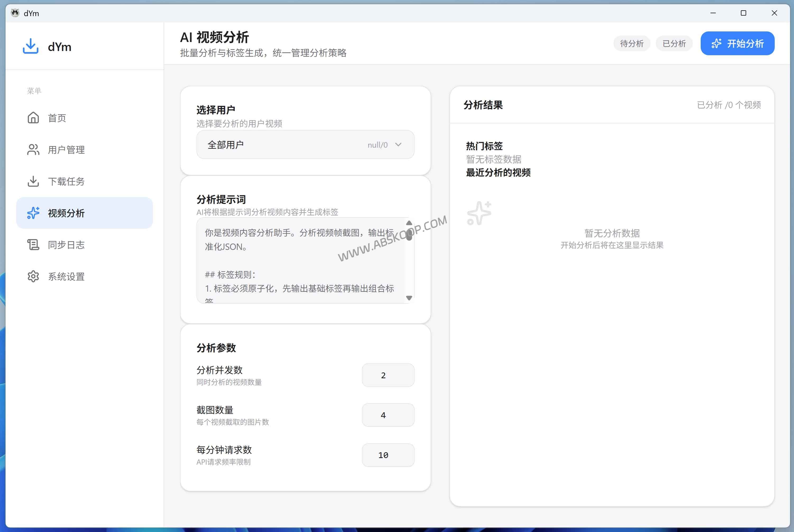
Task: Select the home icon in the sidebar
Action: pos(33,118)
